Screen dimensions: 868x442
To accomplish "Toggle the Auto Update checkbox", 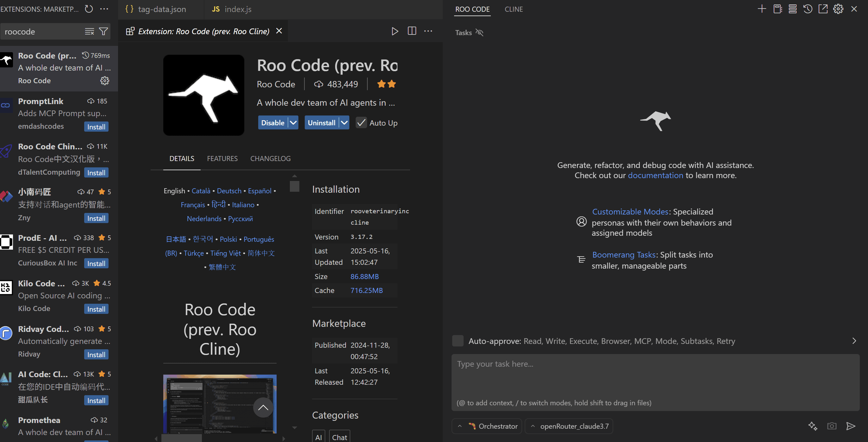I will point(361,123).
